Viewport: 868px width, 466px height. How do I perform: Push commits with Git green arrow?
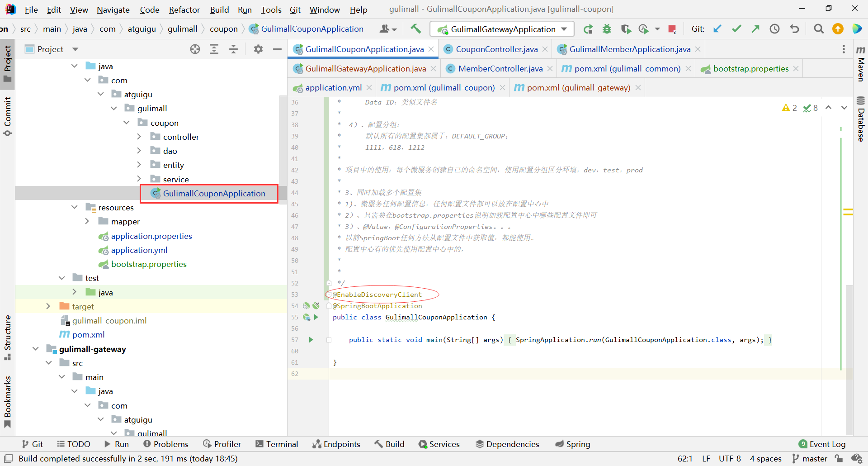click(x=755, y=29)
